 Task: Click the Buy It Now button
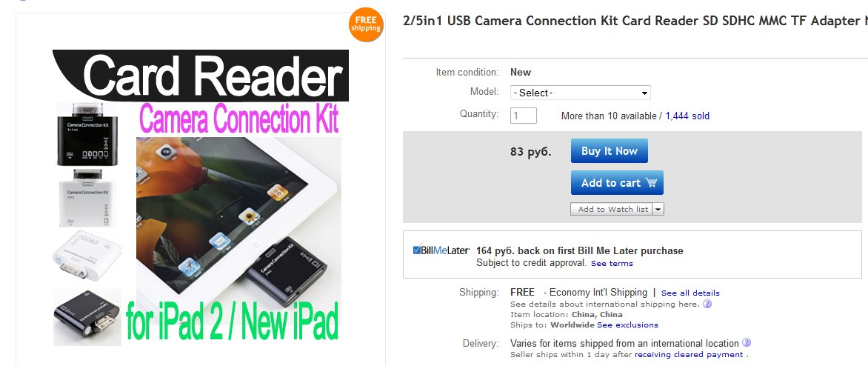coord(609,150)
